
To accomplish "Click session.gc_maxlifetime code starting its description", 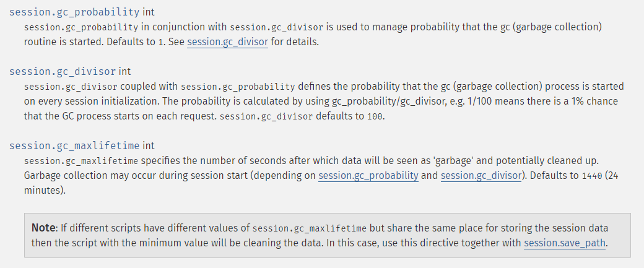I will pos(81,161).
